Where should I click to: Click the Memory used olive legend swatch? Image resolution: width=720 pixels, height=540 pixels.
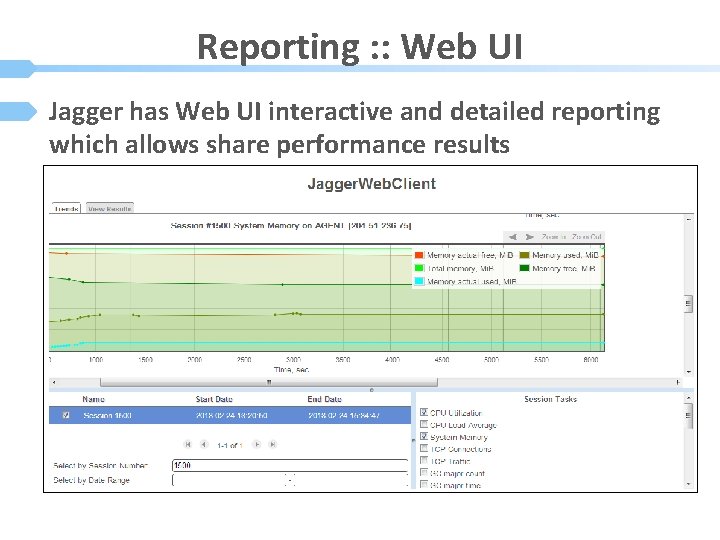[524, 255]
